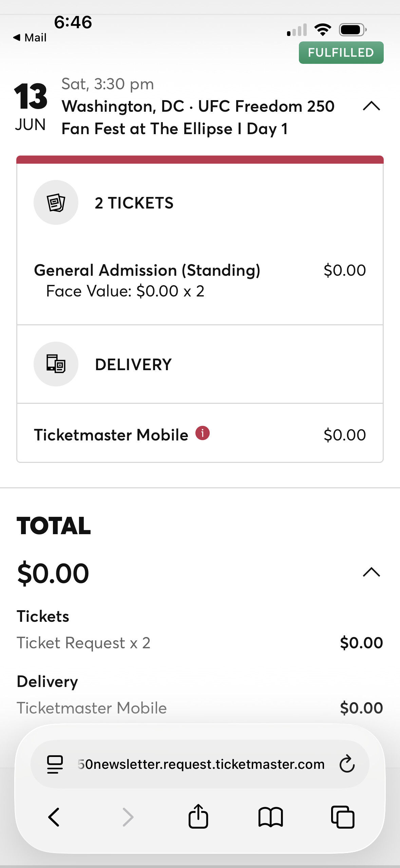Tap the Safari address bar URL

coord(201,764)
